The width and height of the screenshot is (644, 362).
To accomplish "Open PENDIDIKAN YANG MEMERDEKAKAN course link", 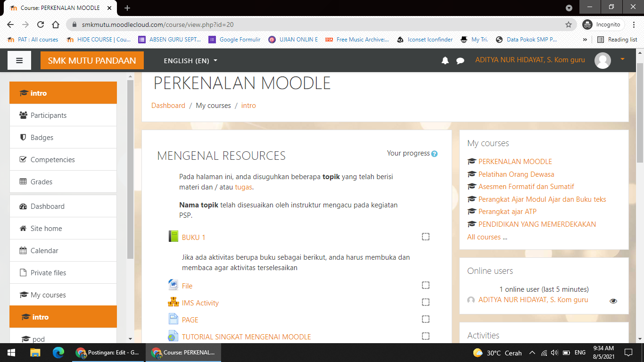I will [x=537, y=224].
